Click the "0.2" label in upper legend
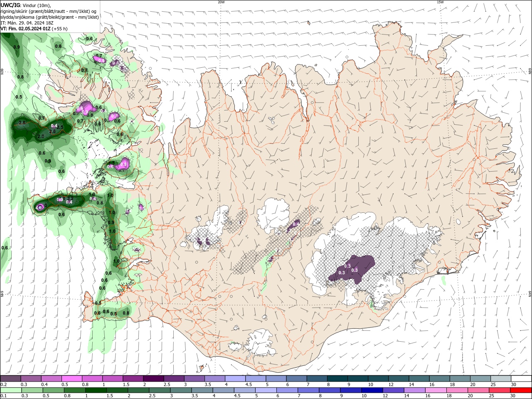The height and width of the screenshot is (399, 532). coord(3,384)
